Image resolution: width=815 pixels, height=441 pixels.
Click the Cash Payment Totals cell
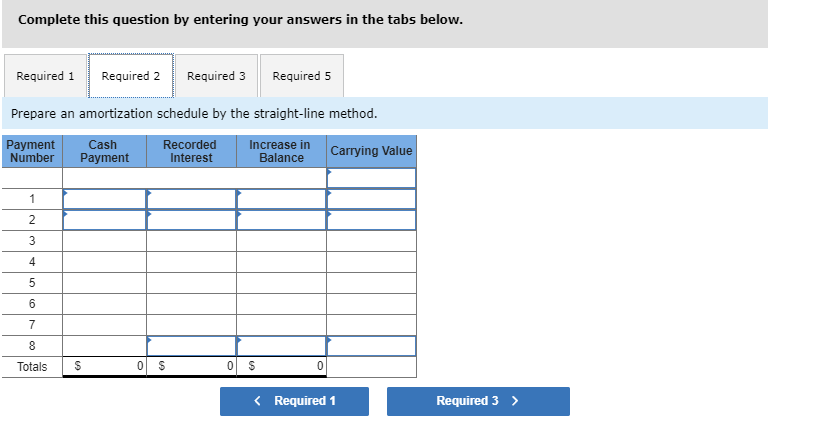104,367
